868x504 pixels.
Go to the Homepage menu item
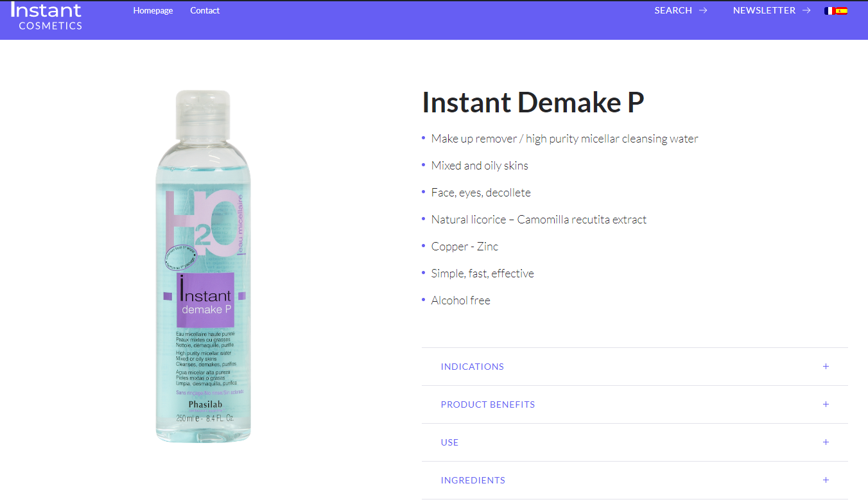[x=153, y=10]
